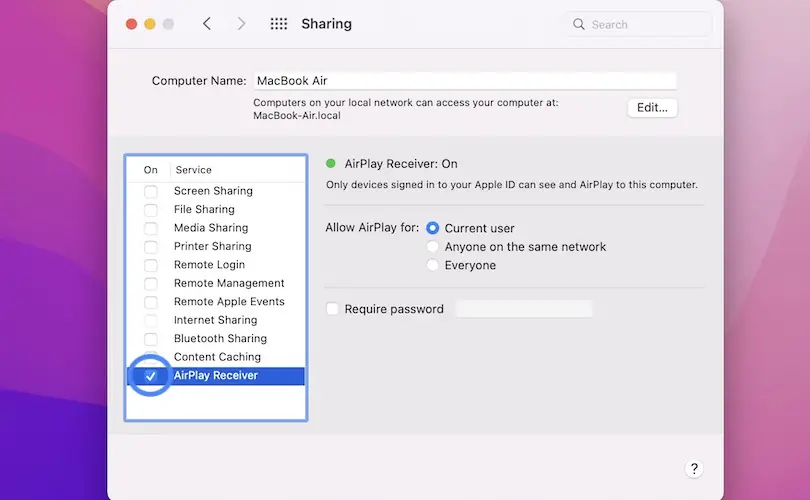Select the Current user radio button

433,228
